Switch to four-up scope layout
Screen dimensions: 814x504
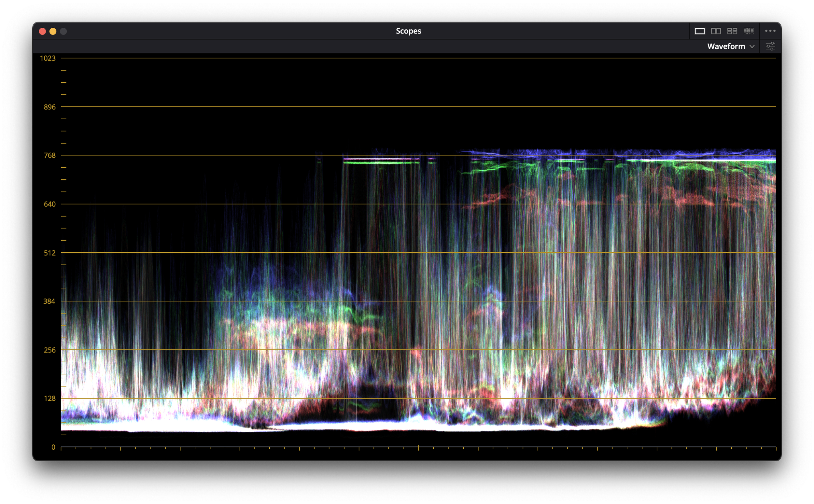(x=732, y=31)
